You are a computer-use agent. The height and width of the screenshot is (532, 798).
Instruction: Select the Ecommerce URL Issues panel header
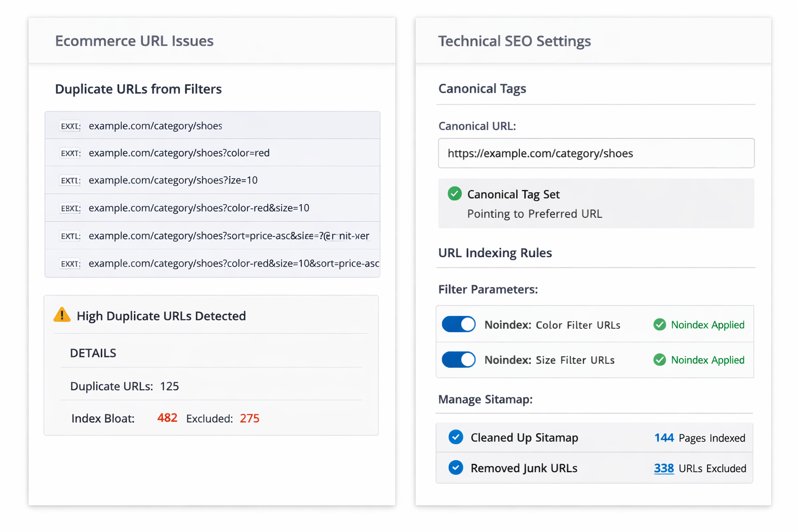135,41
